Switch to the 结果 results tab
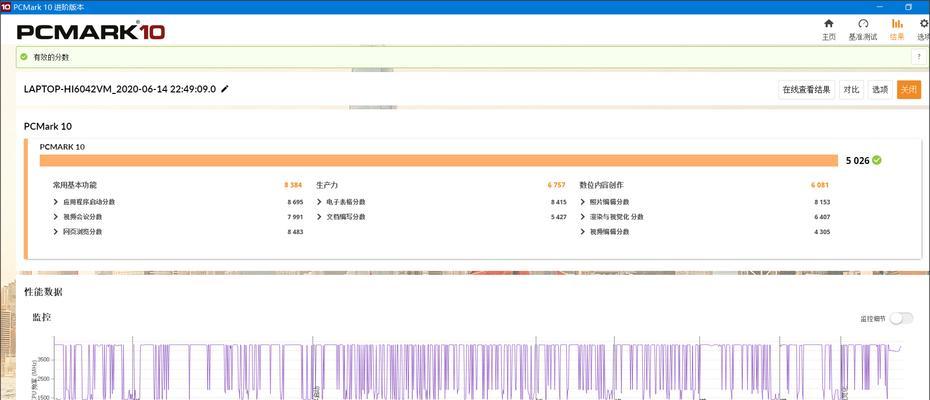The width and height of the screenshot is (930, 400). pyautogui.click(x=897, y=30)
